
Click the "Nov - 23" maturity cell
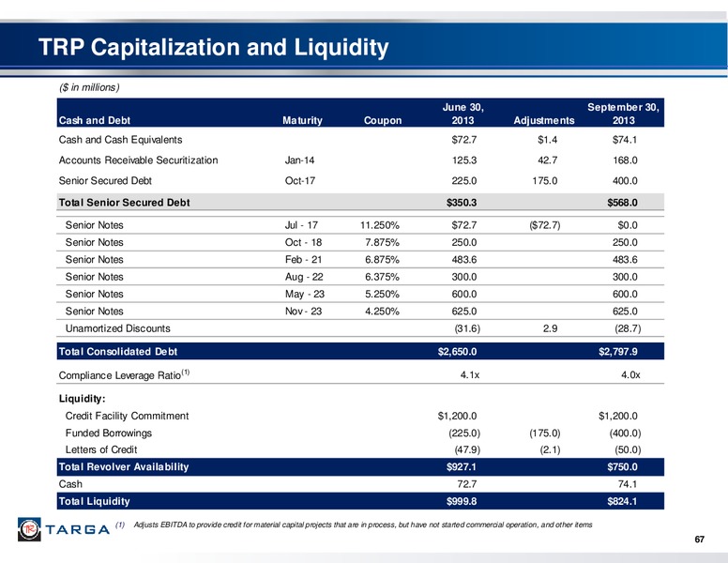303,312
